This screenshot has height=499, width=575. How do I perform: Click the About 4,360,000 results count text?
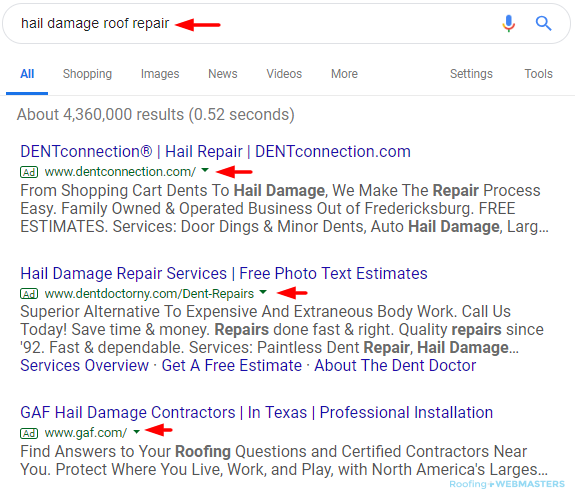tap(155, 114)
